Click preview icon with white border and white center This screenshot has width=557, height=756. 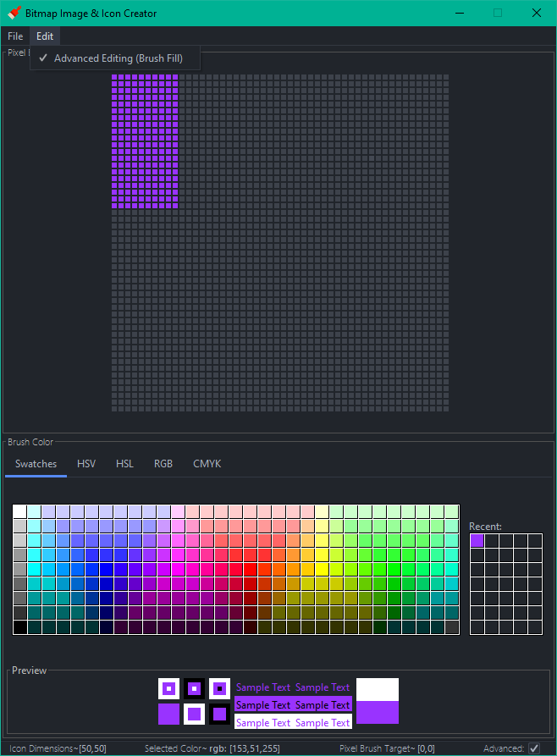[x=168, y=688]
